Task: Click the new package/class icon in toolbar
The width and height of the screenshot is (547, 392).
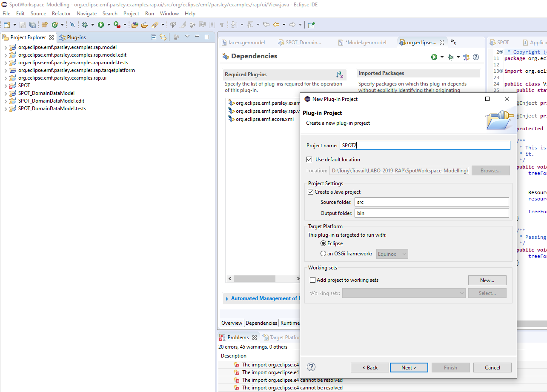Action: click(x=44, y=25)
